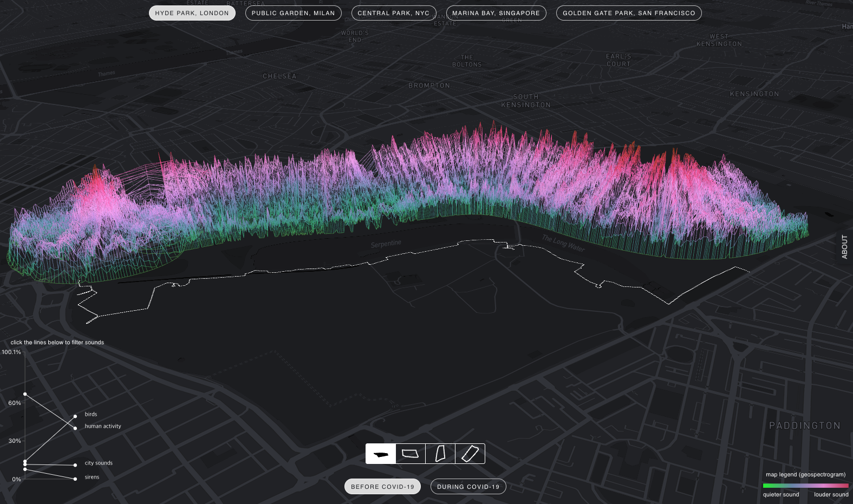Filter sounds by birds line label
Image resolution: width=853 pixels, height=504 pixels.
point(91,414)
